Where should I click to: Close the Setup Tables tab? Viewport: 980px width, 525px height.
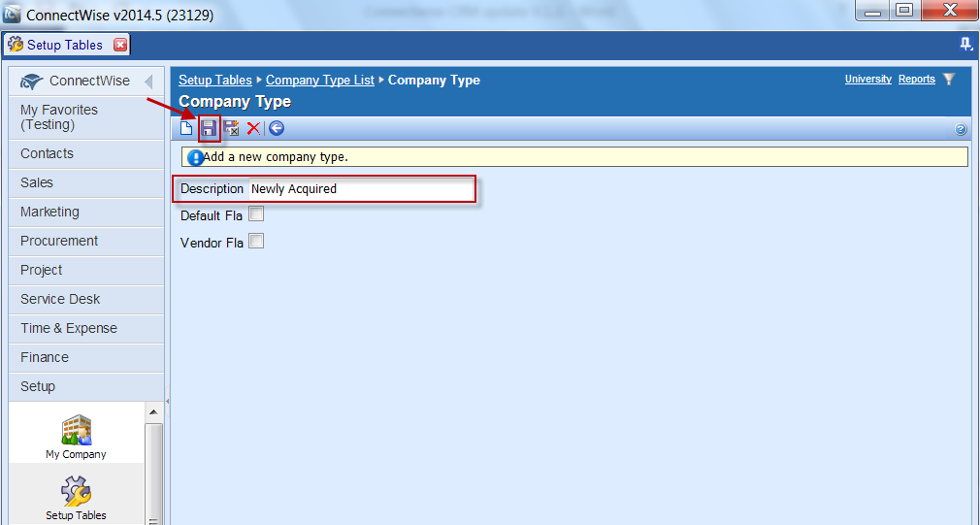[x=120, y=45]
